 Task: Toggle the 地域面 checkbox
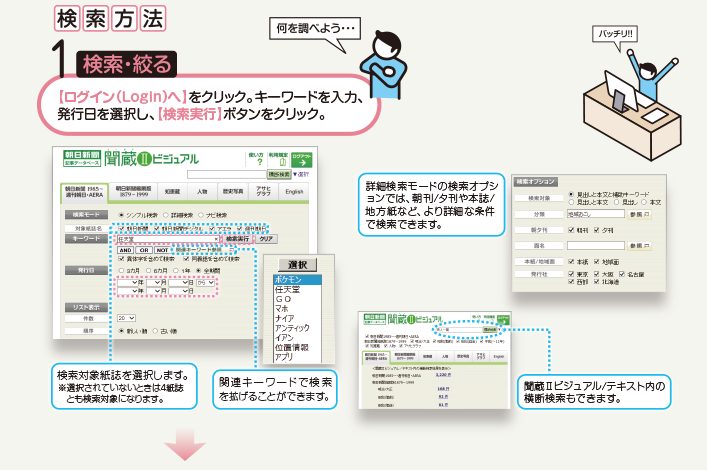point(597,262)
